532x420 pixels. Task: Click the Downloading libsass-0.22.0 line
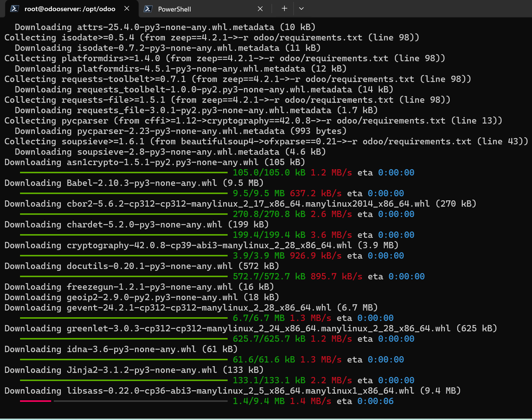[x=232, y=391]
